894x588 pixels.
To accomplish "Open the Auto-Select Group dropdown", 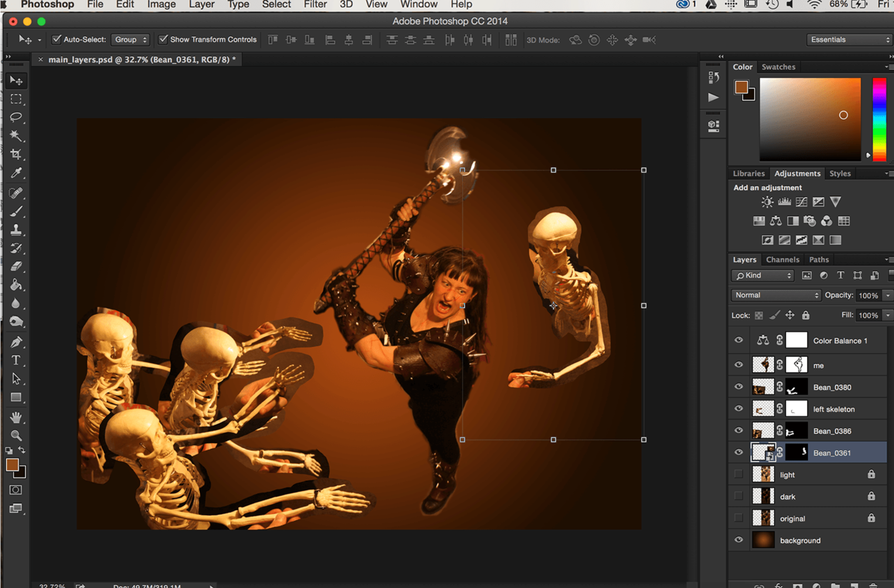I will 130,40.
